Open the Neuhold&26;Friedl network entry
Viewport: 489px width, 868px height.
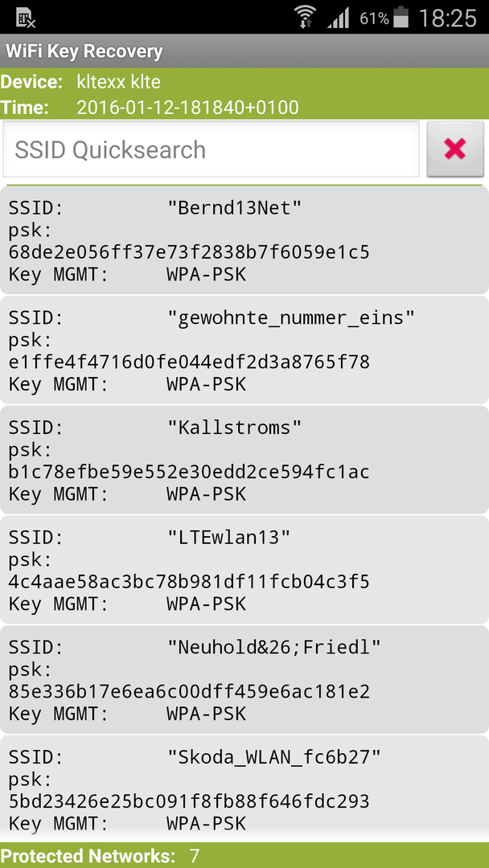244,679
